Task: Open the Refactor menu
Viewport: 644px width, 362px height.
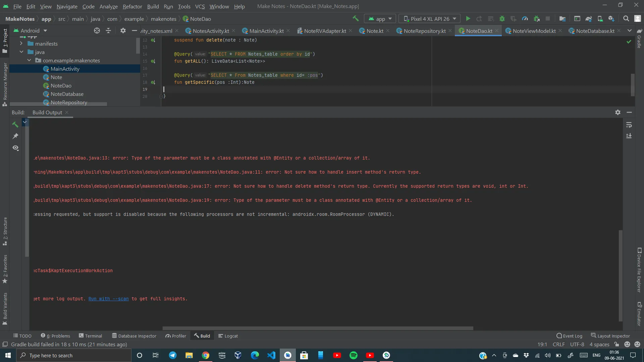Action: coord(132,6)
